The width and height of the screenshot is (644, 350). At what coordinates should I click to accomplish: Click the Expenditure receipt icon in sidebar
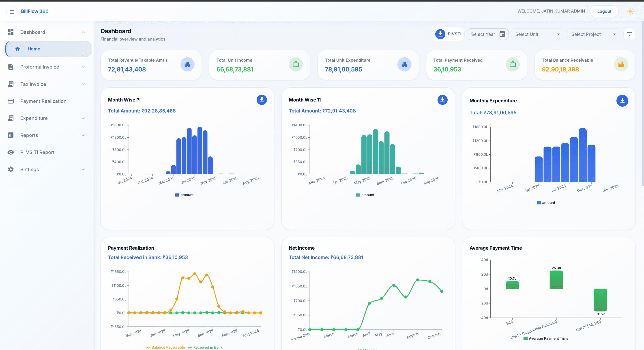click(11, 118)
